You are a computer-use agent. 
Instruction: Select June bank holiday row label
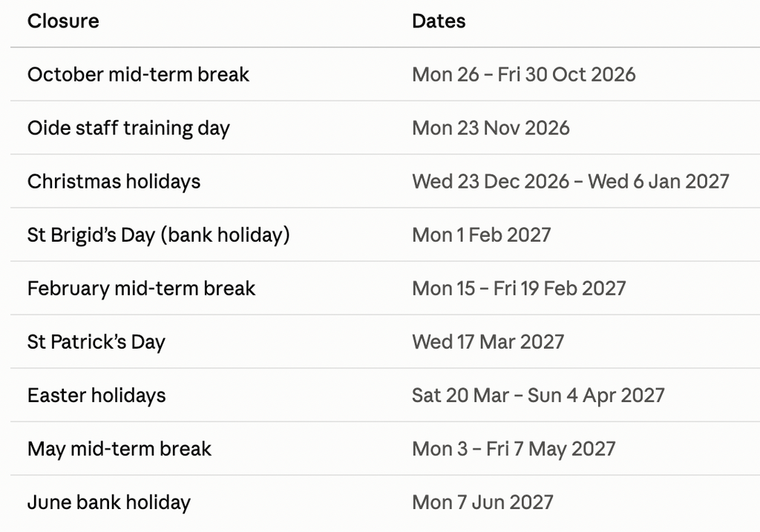(x=109, y=502)
